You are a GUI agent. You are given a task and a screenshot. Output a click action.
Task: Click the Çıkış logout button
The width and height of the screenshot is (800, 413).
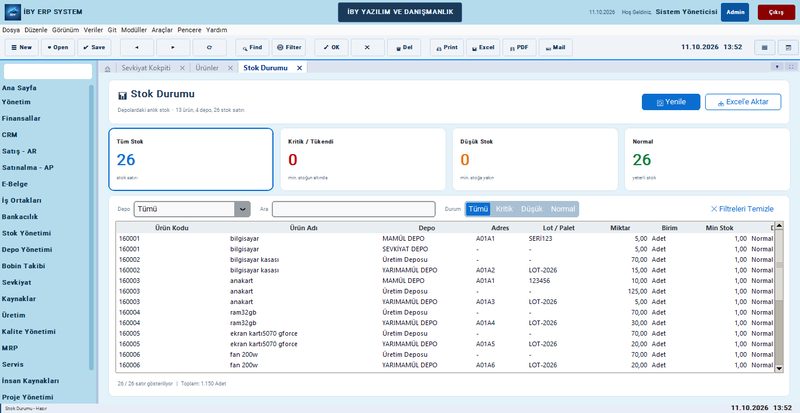pos(776,12)
